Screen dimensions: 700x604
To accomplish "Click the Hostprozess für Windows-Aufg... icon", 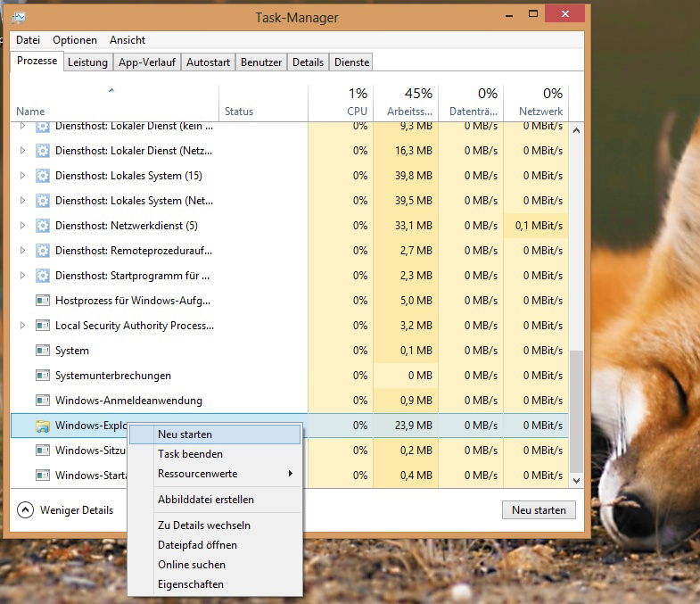I will point(43,300).
